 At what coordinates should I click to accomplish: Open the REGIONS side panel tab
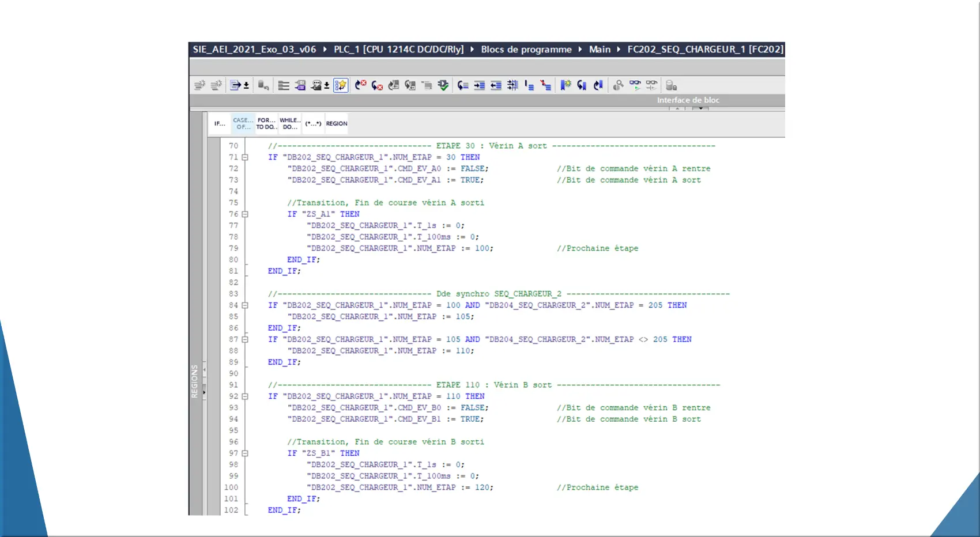(194, 381)
